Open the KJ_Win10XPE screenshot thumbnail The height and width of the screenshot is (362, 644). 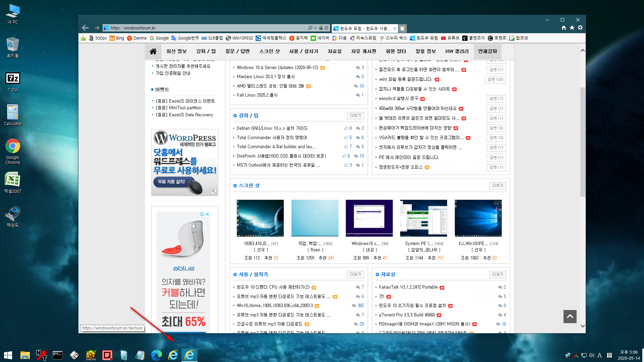478,218
